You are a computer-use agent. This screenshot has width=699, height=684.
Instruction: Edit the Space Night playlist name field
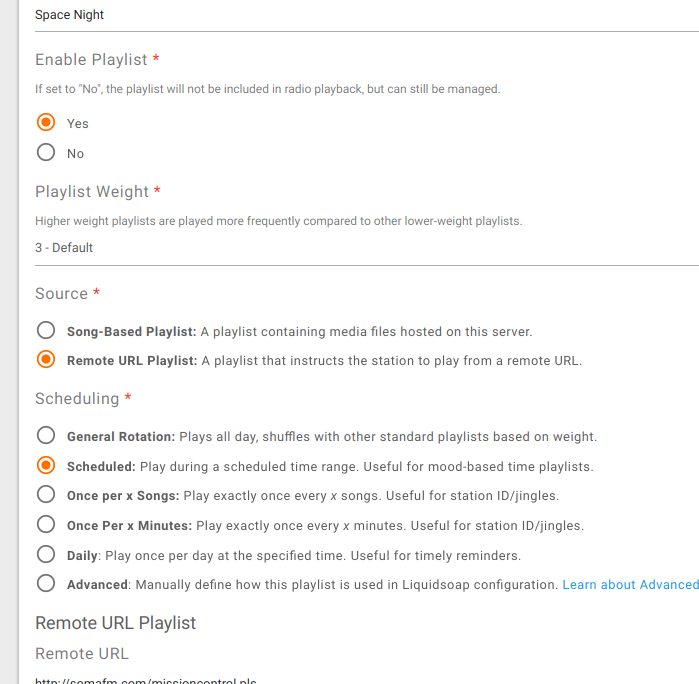pos(367,15)
